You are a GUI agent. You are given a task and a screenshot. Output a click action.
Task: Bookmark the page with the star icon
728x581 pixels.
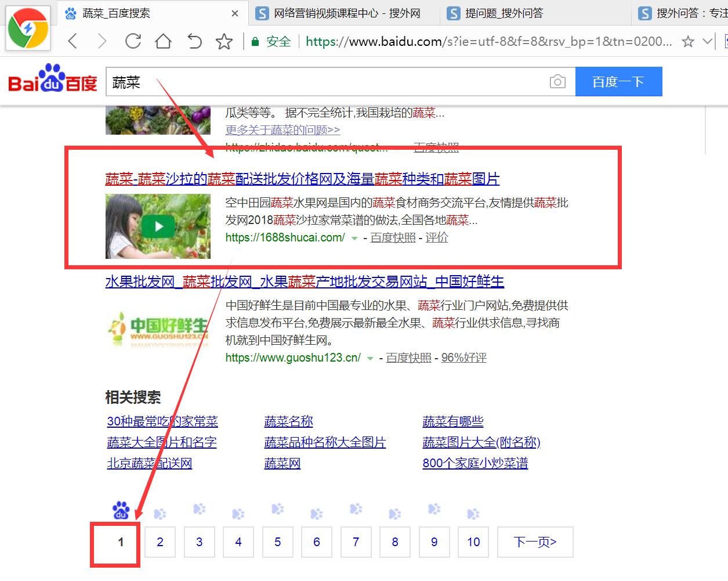tap(224, 41)
